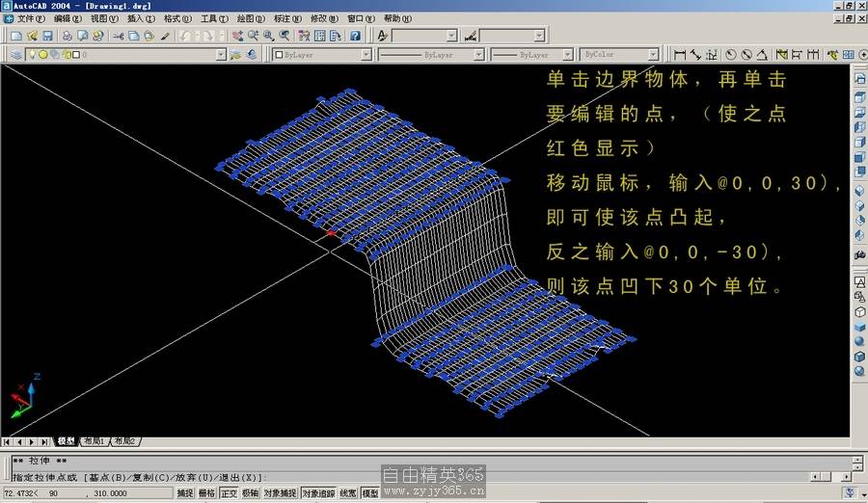Click the Save icon in toolbar
This screenshot has height=503, width=868.
(46, 36)
